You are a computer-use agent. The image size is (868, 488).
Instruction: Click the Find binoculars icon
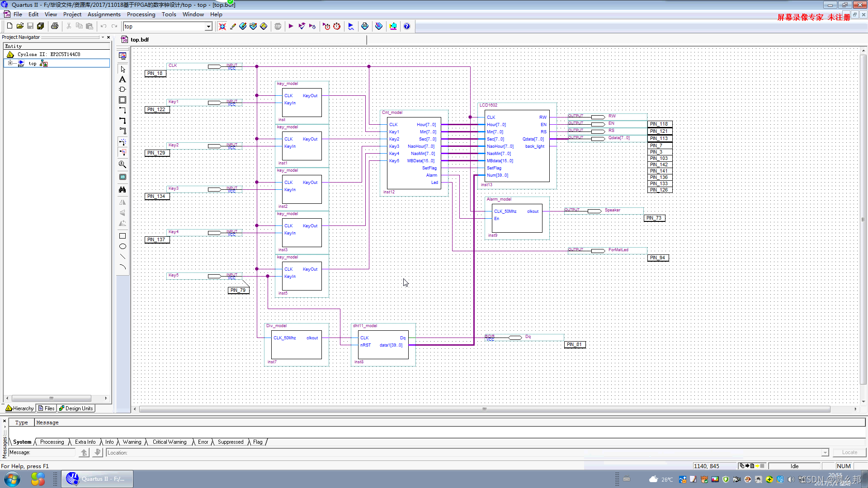point(123,190)
